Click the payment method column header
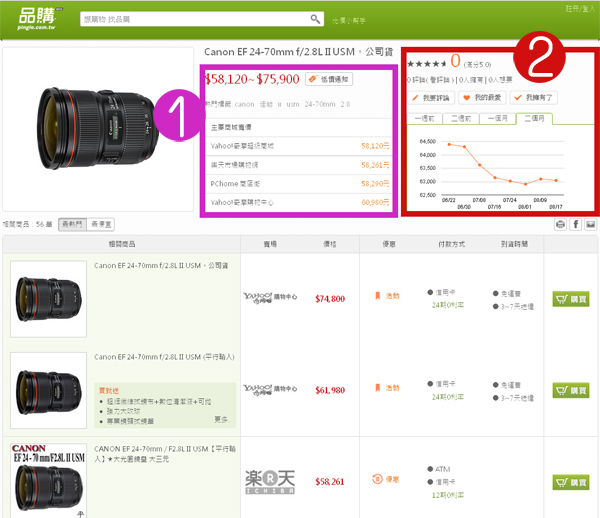This screenshot has width=600, height=518. (452, 244)
